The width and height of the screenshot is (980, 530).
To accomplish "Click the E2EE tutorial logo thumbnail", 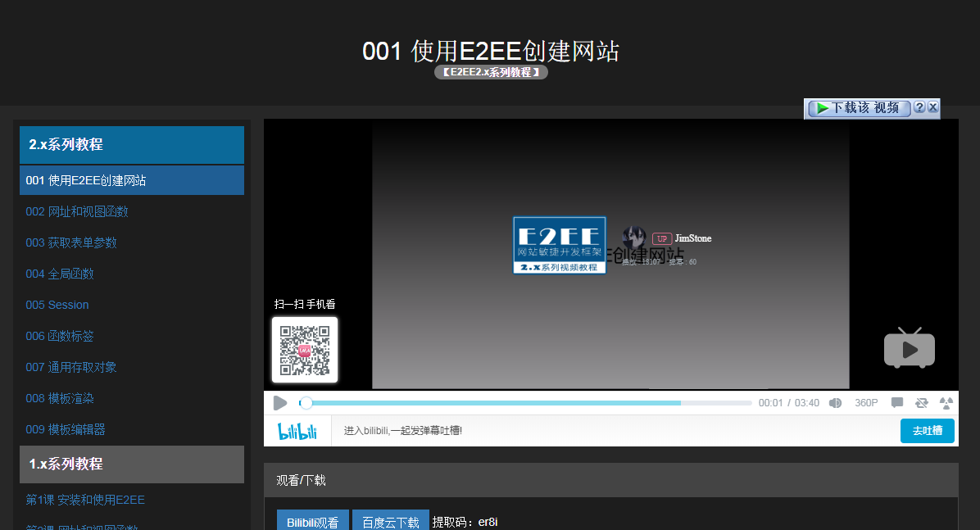I will pos(560,245).
